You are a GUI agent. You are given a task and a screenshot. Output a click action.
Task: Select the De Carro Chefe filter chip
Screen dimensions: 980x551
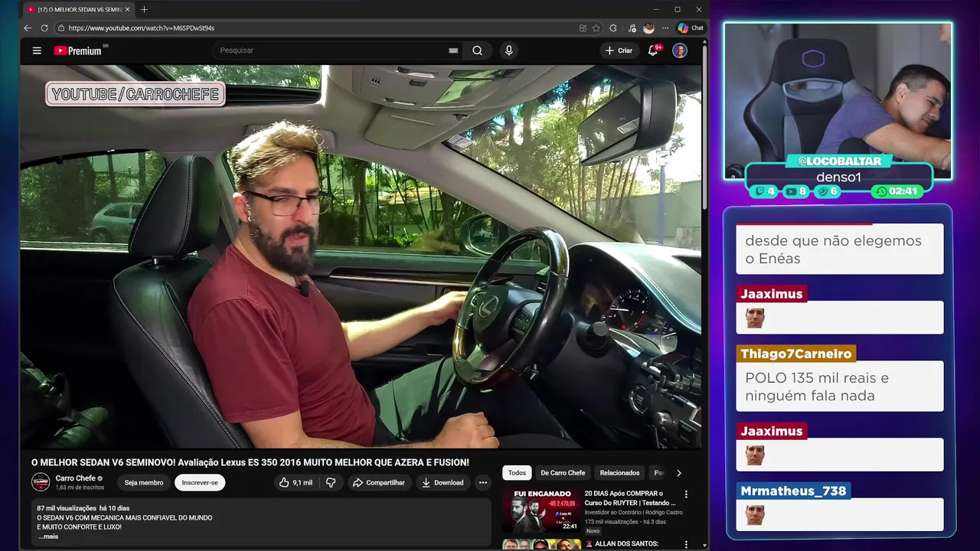tap(563, 473)
